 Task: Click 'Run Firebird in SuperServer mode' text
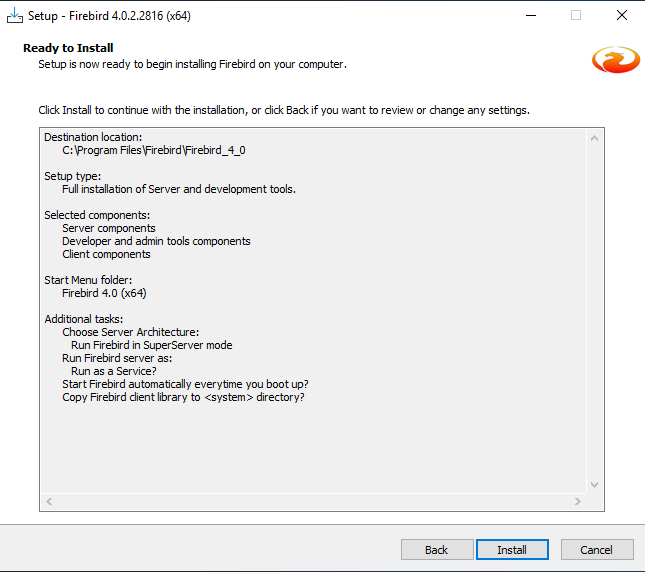click(x=152, y=345)
